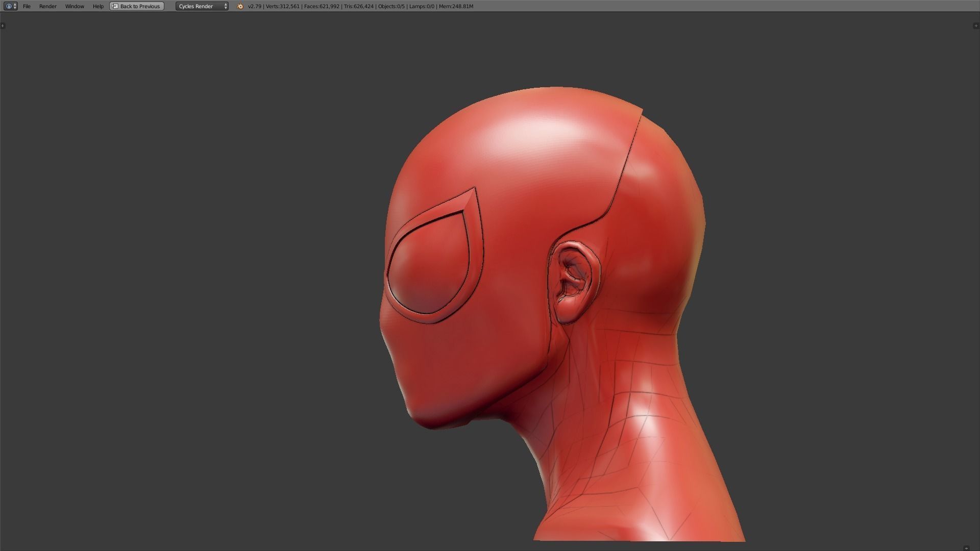Click the v2.79 version text

pos(254,6)
